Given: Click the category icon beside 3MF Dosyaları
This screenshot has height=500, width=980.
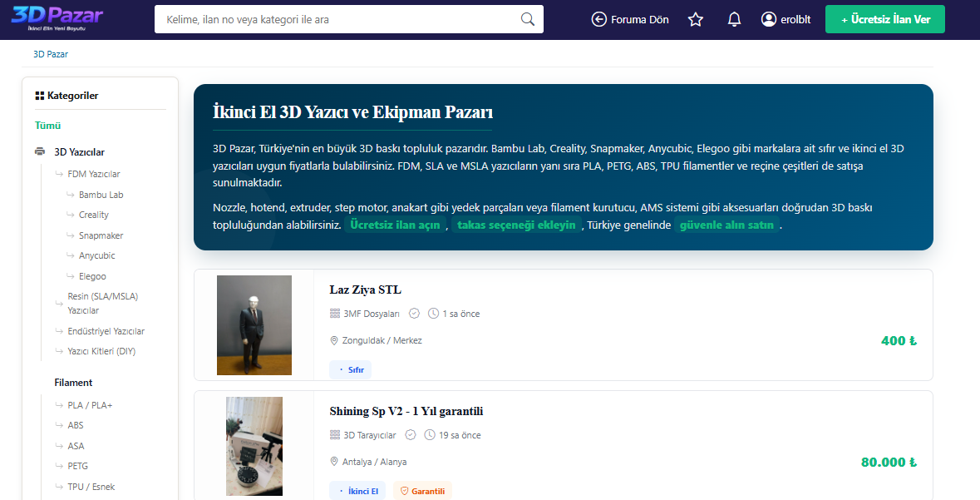Looking at the screenshot, I should point(334,313).
